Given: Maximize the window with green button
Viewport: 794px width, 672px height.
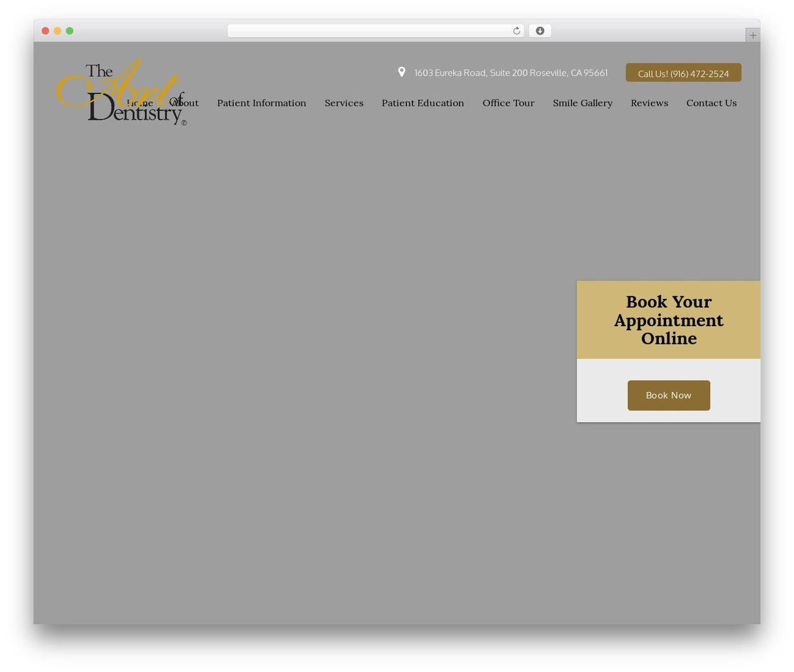Looking at the screenshot, I should tap(69, 31).
